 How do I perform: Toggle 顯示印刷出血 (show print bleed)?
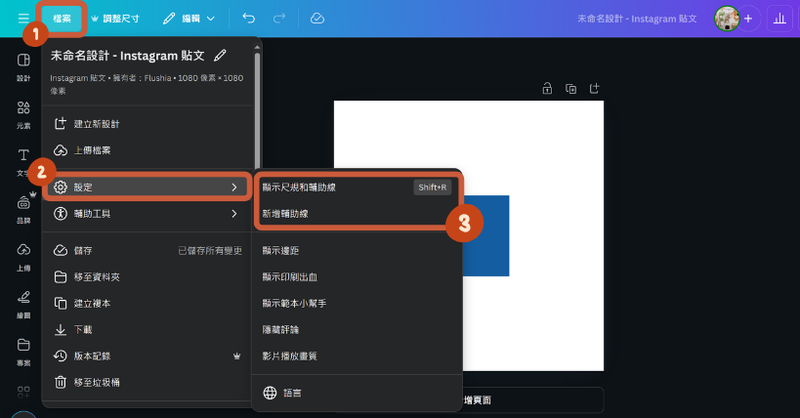click(289, 275)
